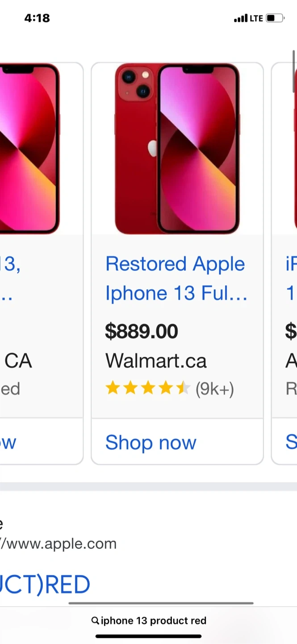This screenshot has height=644, width=297.
Task: Tap the 4:18 clock in status bar
Action: coord(37,18)
